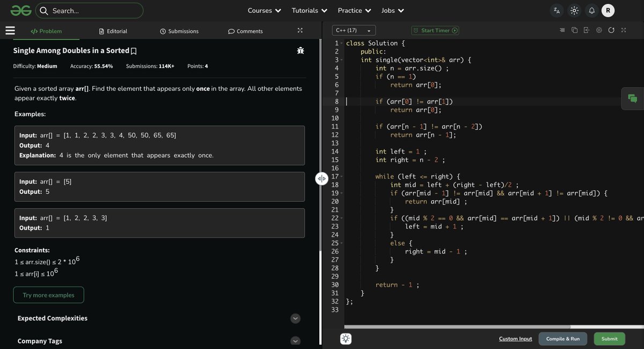The height and width of the screenshot is (349, 644).
Task: Click the left panel vertical scrollbar
Action: point(320,145)
